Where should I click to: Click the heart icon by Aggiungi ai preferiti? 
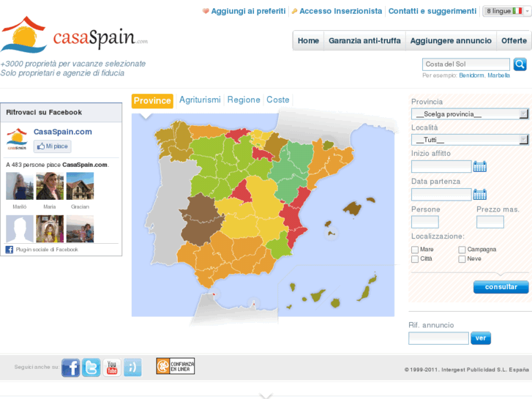point(206,11)
